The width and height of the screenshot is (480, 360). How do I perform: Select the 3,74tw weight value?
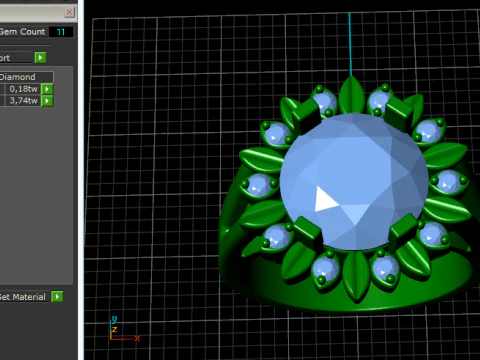tap(22, 101)
